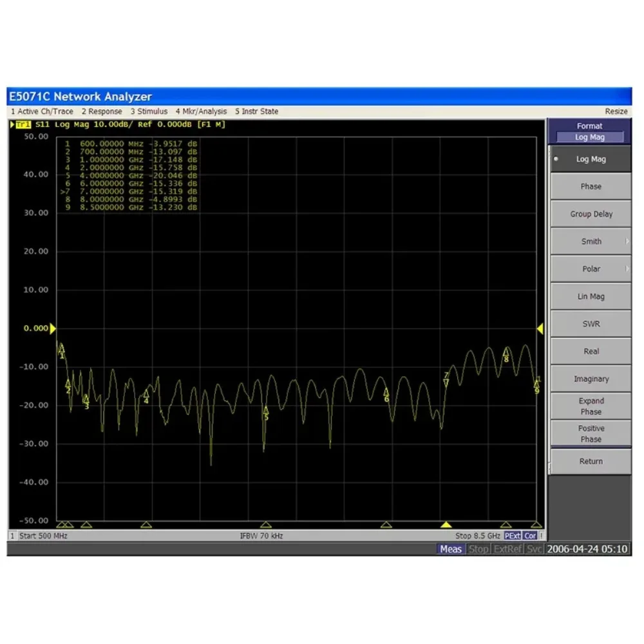Expand the Polar format submenu
Viewport: 644px width, 644px height.
click(589, 269)
